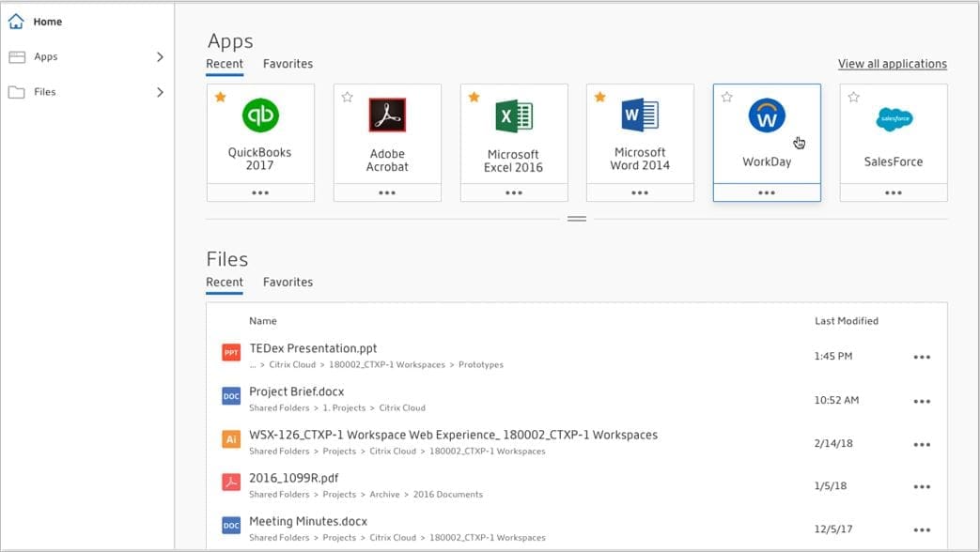Favorite WorkDay using its star

(727, 97)
